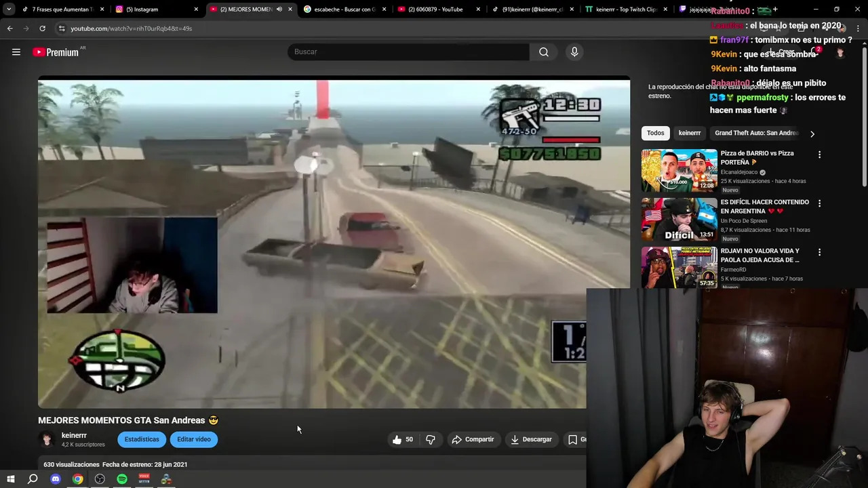868x488 pixels.
Task: Close the MEJORES MOMENTOS YouTube tab
Action: (x=290, y=9)
